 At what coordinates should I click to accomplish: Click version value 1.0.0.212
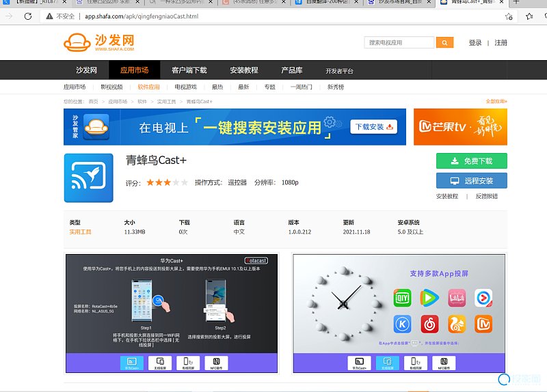pyautogui.click(x=299, y=232)
